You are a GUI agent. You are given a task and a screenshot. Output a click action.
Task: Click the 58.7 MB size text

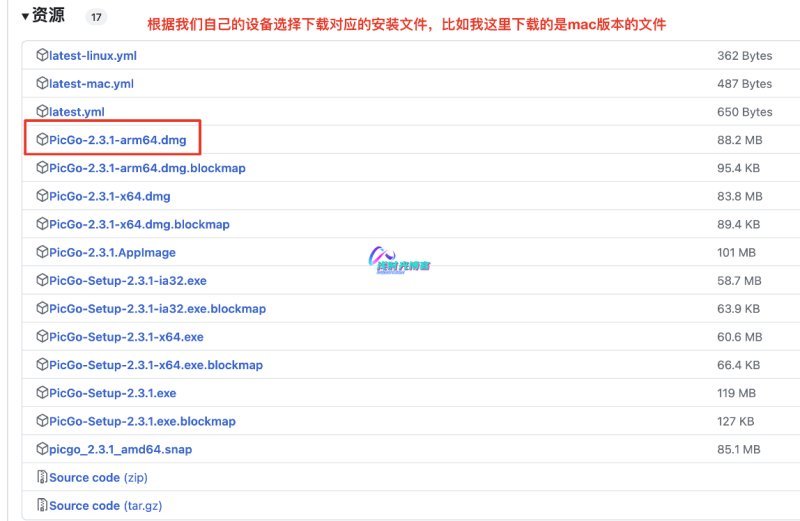(x=739, y=281)
